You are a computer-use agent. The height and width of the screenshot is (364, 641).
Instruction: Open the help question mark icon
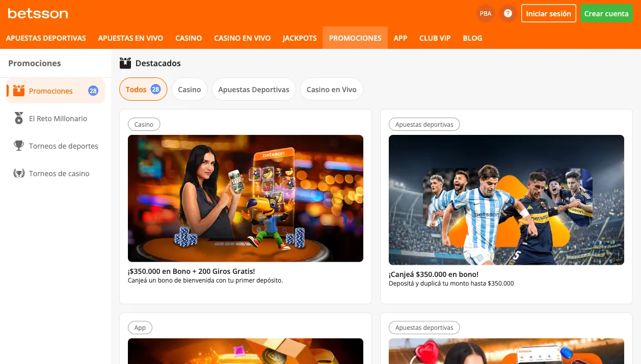508,14
